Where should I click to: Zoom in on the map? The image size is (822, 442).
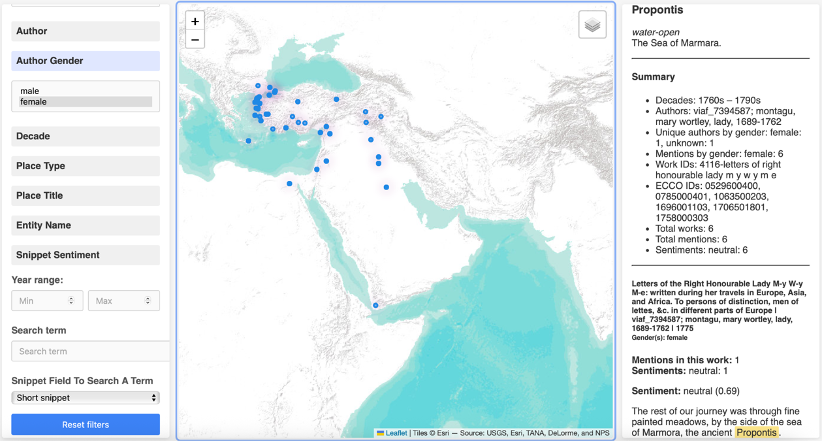point(195,21)
